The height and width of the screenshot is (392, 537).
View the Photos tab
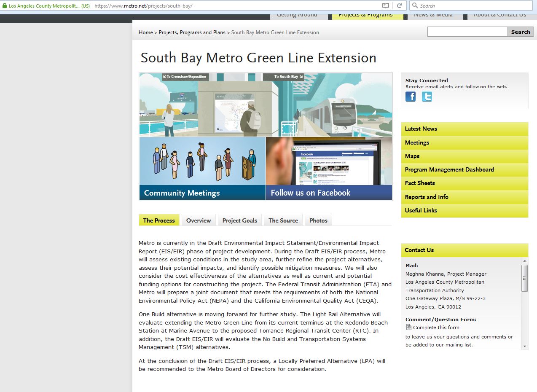click(318, 220)
